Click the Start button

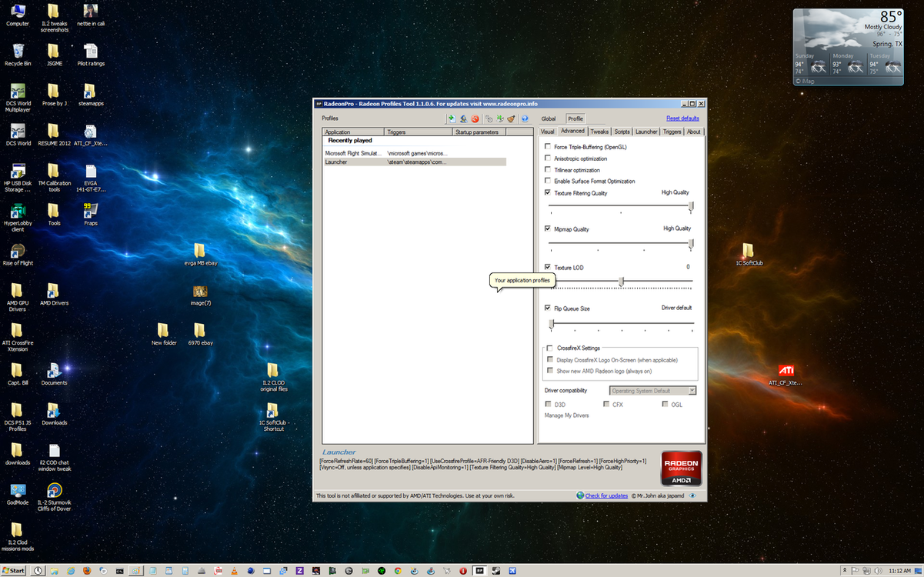point(13,571)
